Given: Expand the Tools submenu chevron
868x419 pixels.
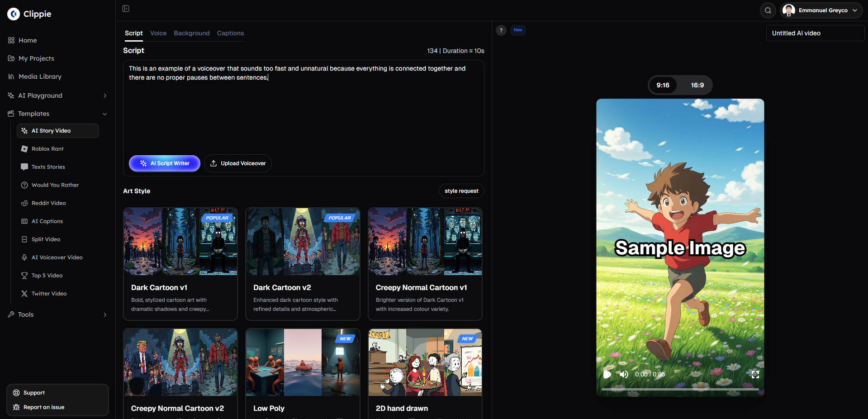Looking at the screenshot, I should pos(105,314).
